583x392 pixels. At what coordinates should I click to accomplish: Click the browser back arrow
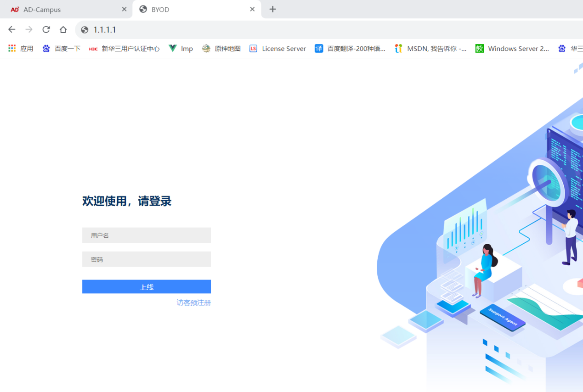point(12,29)
